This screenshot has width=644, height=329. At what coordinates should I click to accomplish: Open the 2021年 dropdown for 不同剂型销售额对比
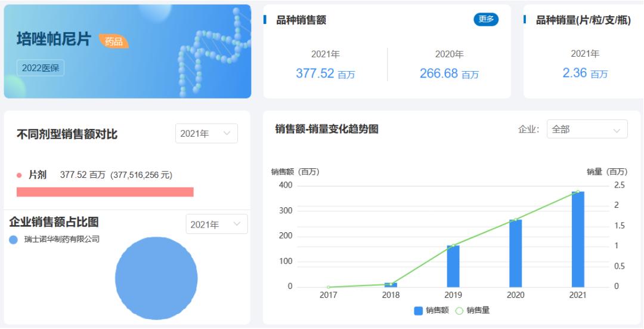(x=206, y=133)
